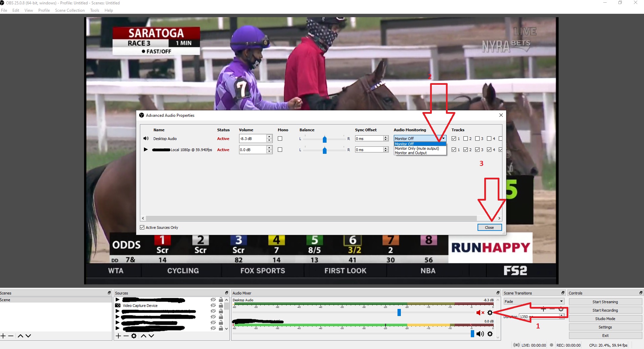The width and height of the screenshot is (644, 349).
Task: Click the recording status dot icon
Action: (552, 345)
